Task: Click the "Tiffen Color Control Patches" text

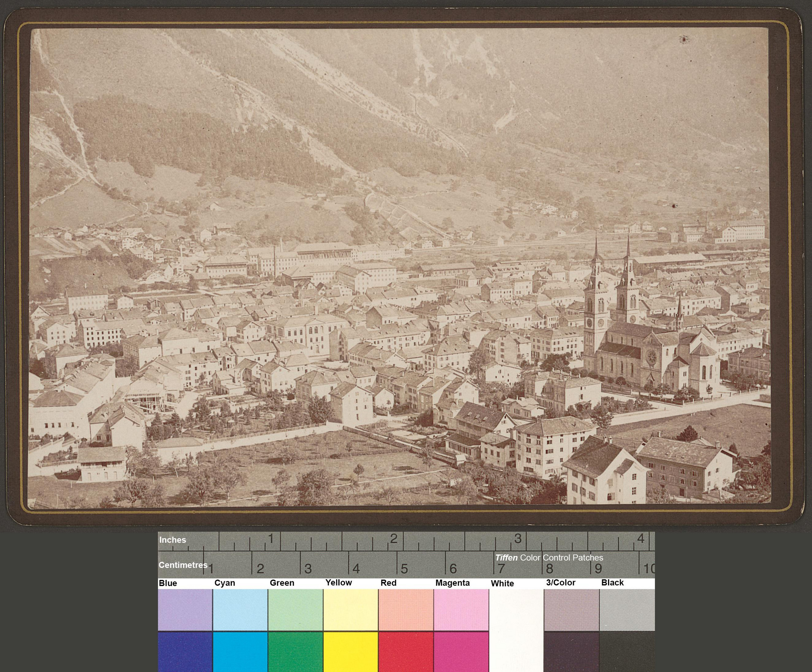Action: tap(549, 558)
